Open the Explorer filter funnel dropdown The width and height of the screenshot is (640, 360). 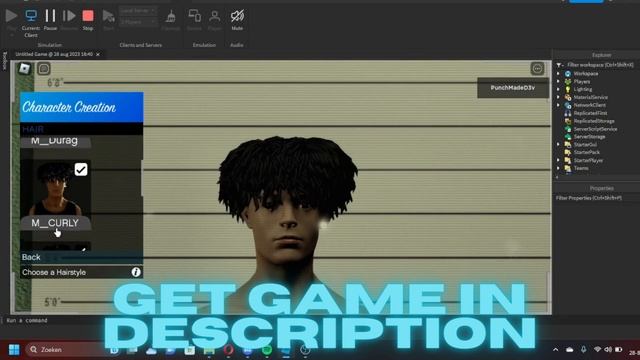560,65
